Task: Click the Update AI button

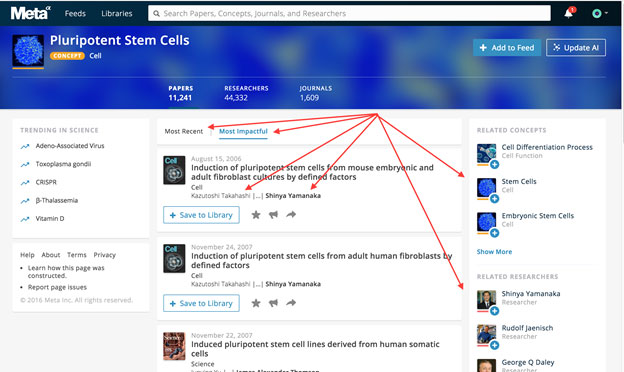Action: point(576,48)
